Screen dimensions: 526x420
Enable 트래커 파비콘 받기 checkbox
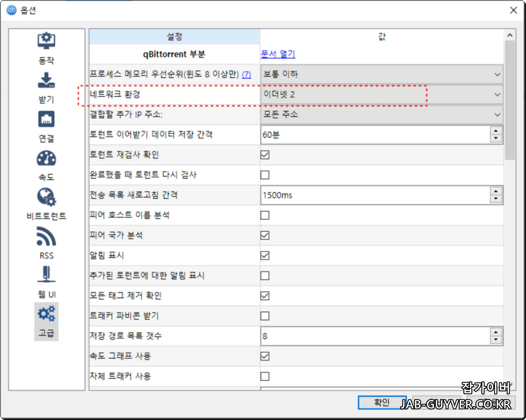[265, 316]
